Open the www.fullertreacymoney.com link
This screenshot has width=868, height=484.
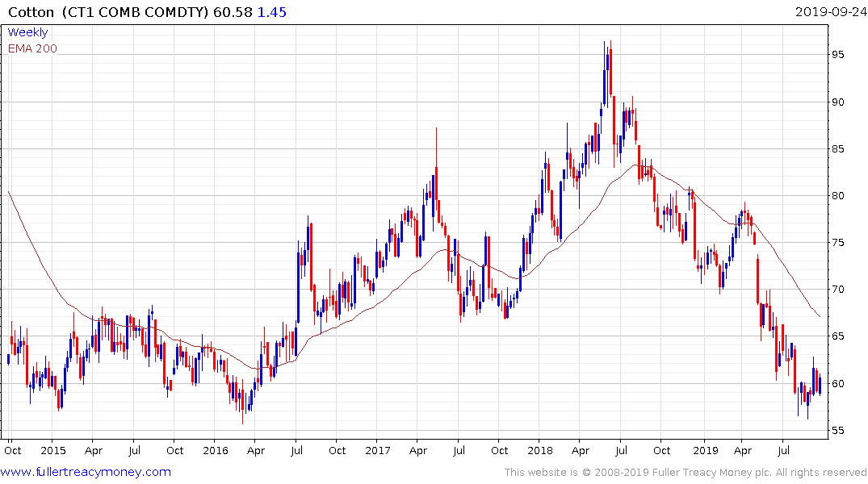pyautogui.click(x=86, y=472)
